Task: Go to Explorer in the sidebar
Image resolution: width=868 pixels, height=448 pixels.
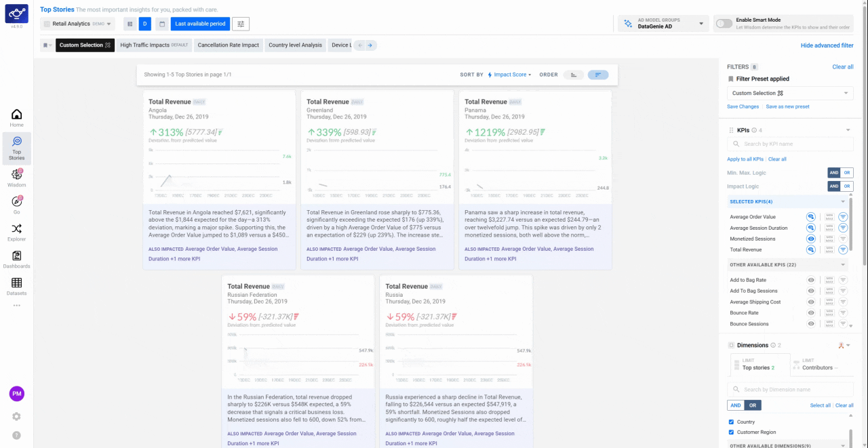Action: pos(16,232)
